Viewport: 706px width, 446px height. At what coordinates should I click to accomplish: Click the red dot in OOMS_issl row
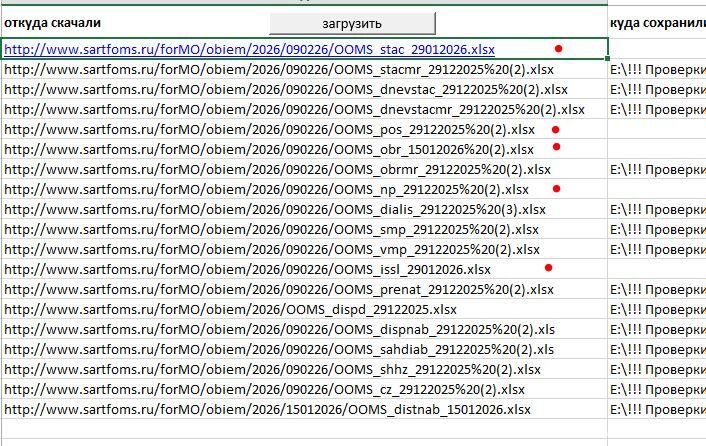click(548, 268)
